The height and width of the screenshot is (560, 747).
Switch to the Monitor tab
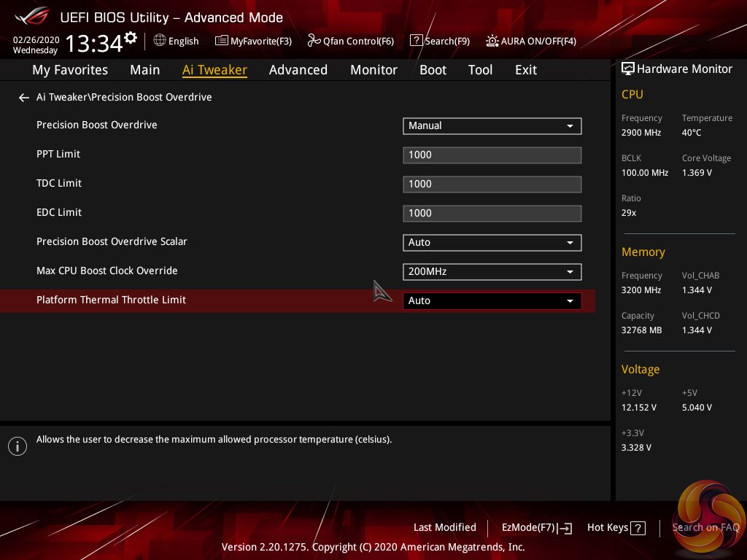[373, 70]
